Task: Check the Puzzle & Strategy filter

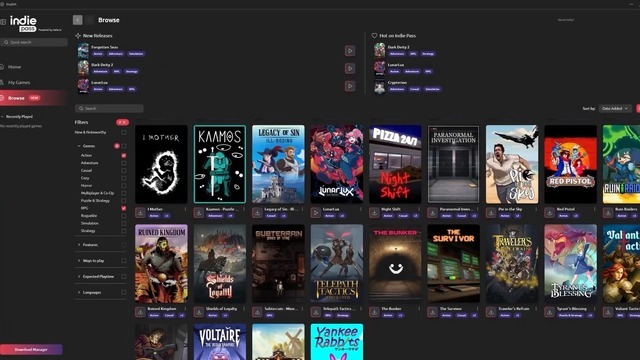Action: click(x=124, y=200)
